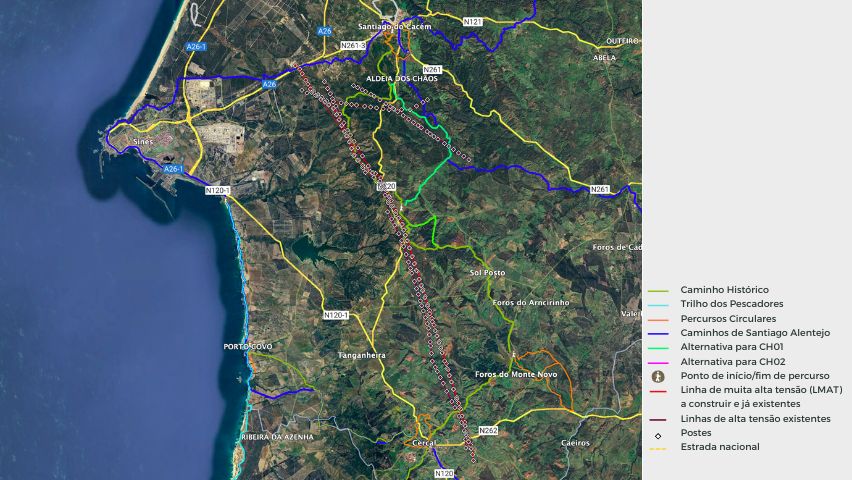The image size is (852, 480).
Task: Click the 'ABELA' map label
Action: click(x=604, y=58)
